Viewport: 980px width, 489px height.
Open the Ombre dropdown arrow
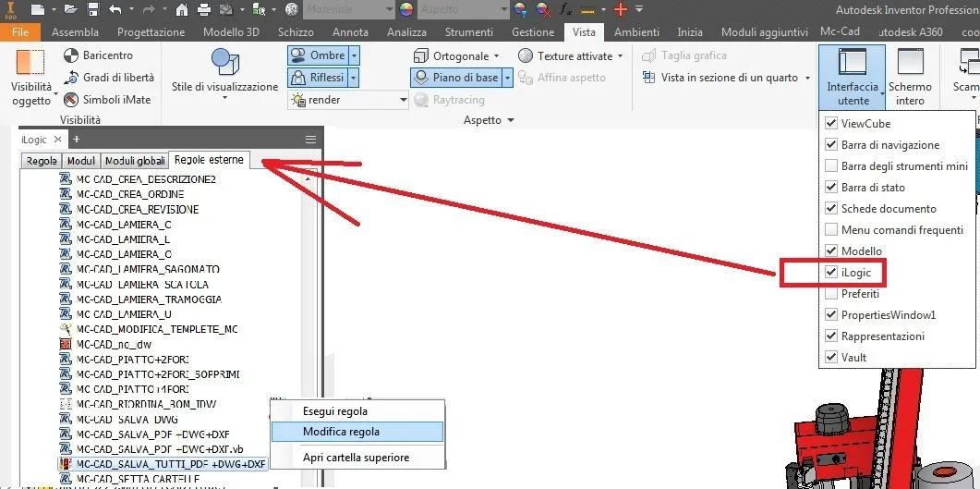coord(355,55)
